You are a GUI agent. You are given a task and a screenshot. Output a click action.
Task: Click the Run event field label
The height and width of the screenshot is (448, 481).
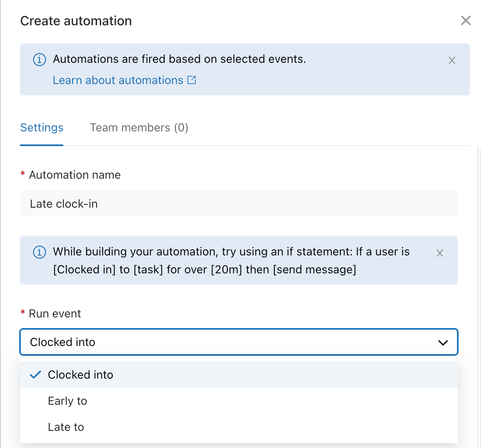tap(55, 314)
